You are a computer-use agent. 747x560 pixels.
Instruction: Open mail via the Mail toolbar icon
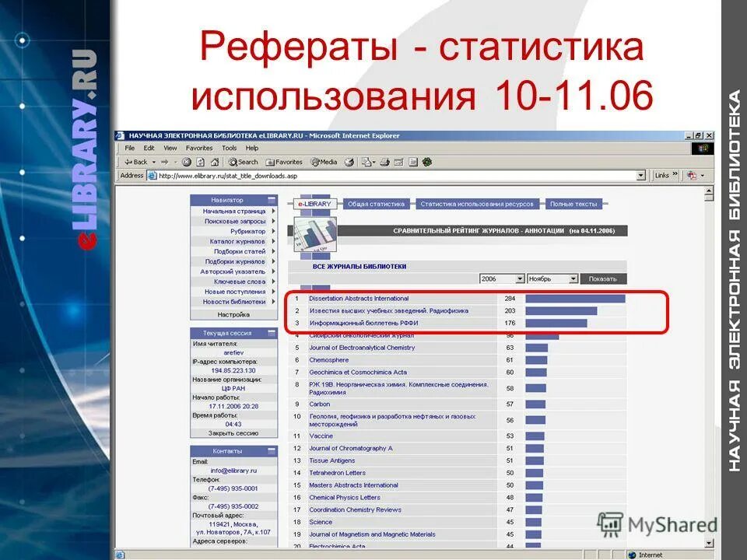(366, 162)
